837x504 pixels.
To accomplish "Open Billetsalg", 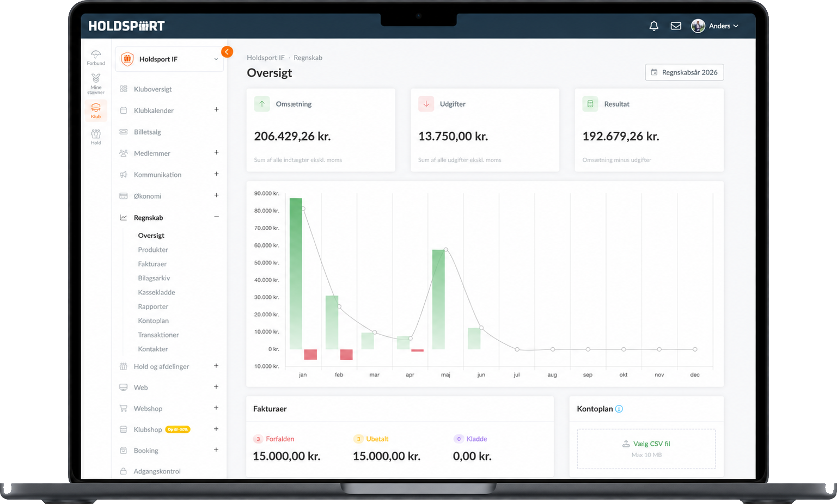I will coord(147,132).
